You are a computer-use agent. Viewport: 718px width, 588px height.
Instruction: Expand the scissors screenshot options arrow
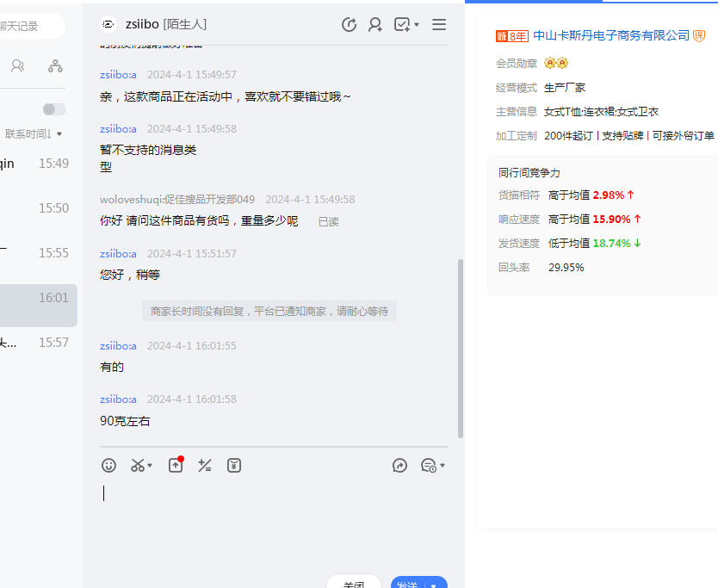(151, 466)
